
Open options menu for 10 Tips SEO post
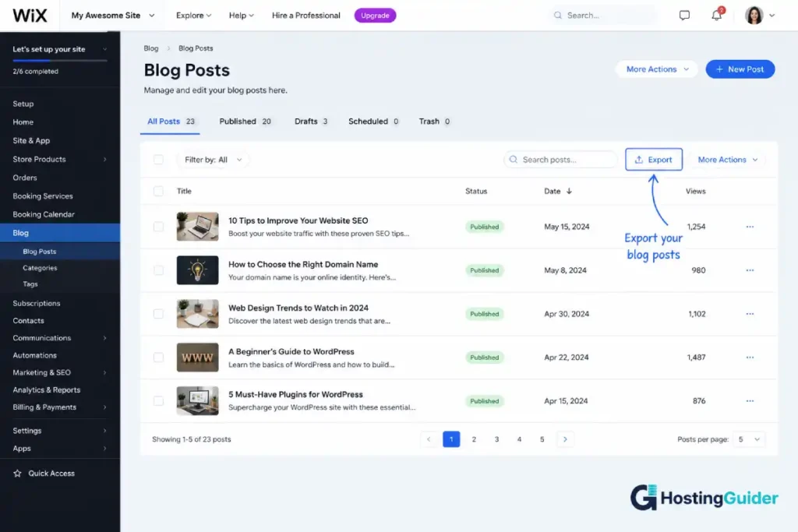tap(750, 227)
